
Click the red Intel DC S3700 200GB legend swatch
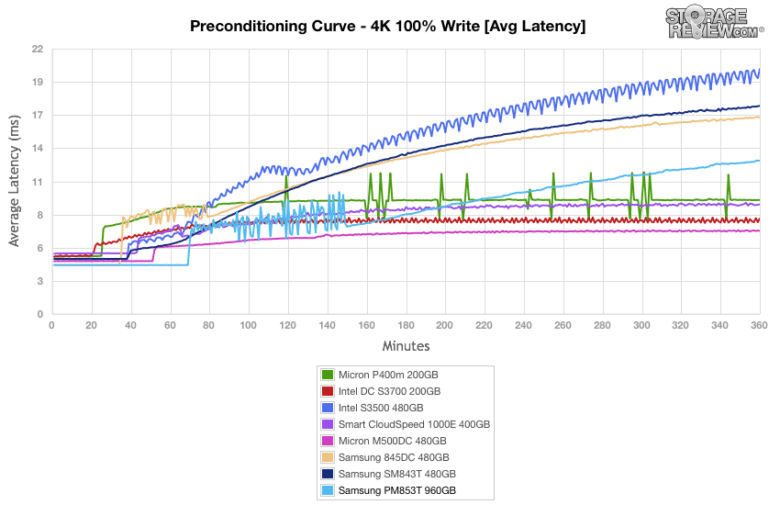coord(327,391)
